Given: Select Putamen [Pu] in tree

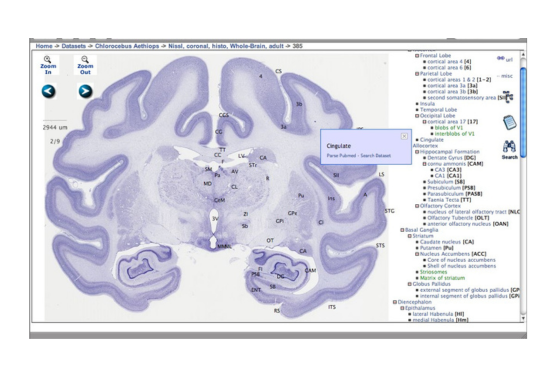Looking at the screenshot, I should [x=437, y=248].
